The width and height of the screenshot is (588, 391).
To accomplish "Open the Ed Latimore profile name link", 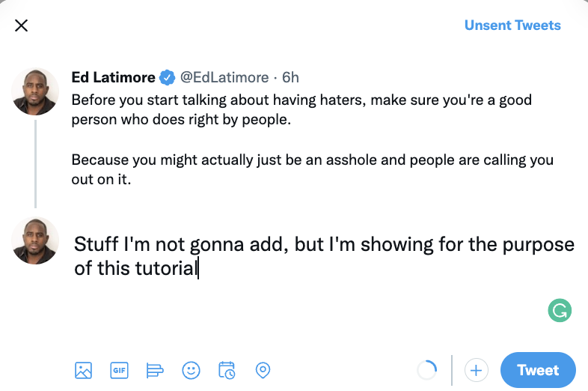I will [113, 77].
